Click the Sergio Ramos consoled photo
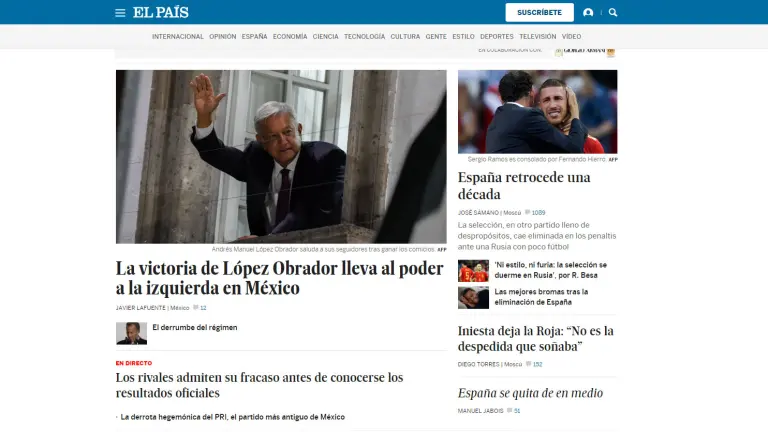Image resolution: width=768 pixels, height=432 pixels. tap(537, 112)
